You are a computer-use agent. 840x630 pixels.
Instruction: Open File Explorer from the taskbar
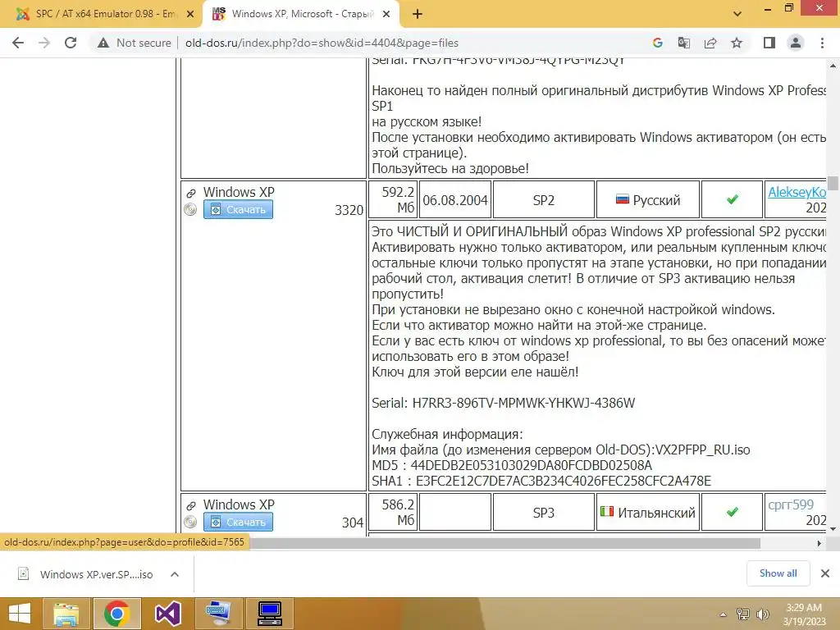click(66, 614)
